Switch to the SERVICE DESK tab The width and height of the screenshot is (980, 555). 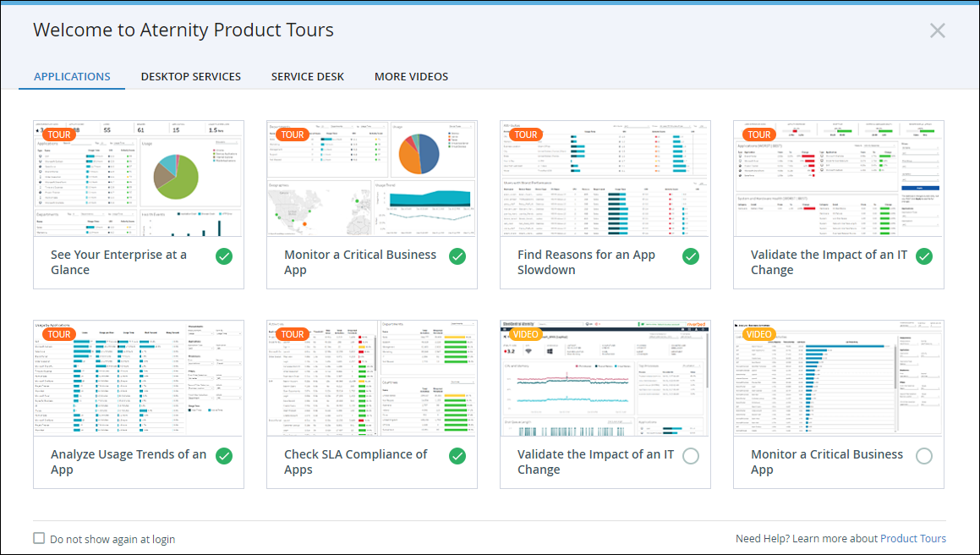[x=308, y=76]
